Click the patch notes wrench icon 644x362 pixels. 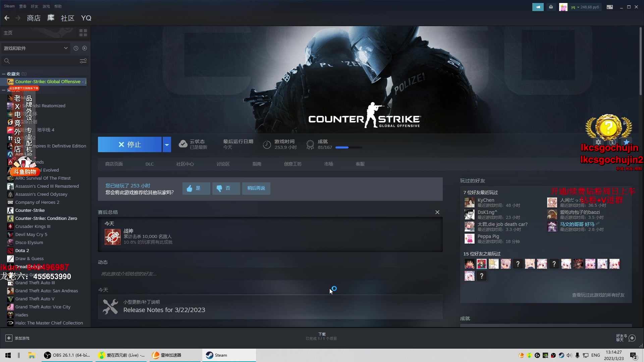coord(110,306)
